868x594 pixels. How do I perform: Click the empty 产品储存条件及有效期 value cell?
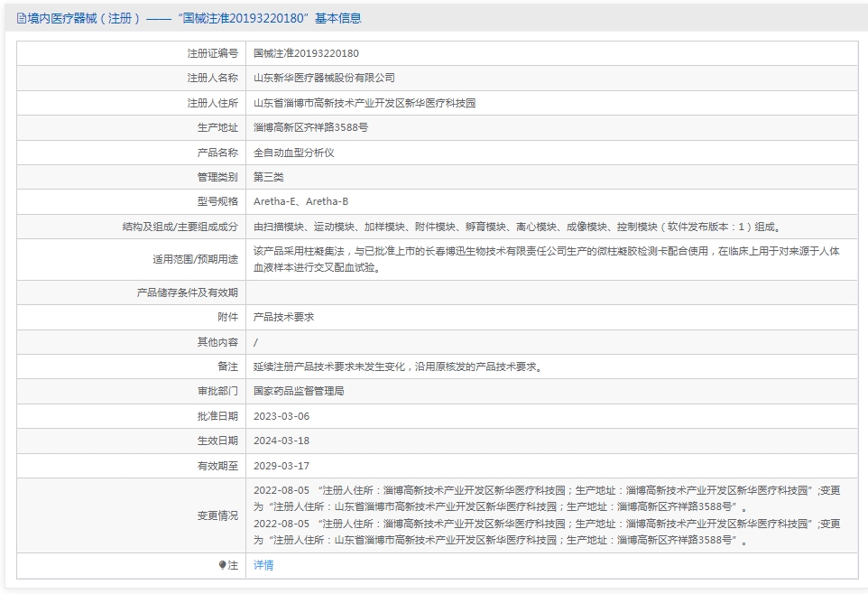point(552,292)
